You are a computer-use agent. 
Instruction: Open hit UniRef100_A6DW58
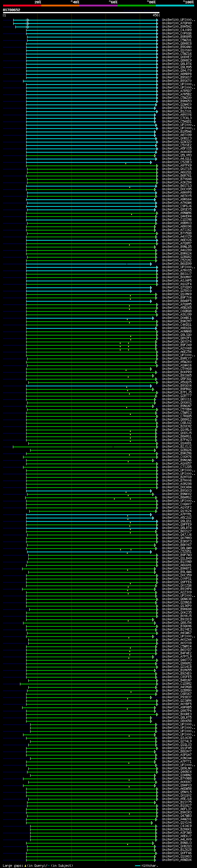pyautogui.click(x=177, y=789)
